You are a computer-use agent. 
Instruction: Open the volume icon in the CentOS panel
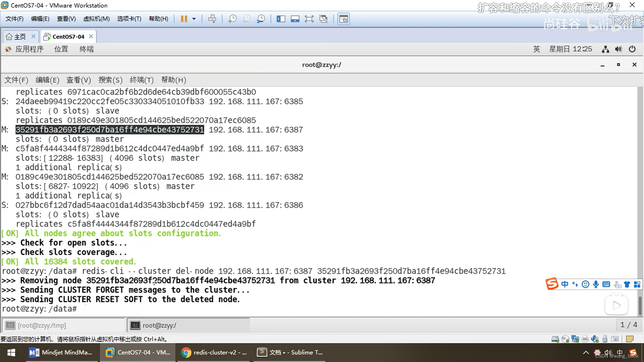click(x=619, y=49)
